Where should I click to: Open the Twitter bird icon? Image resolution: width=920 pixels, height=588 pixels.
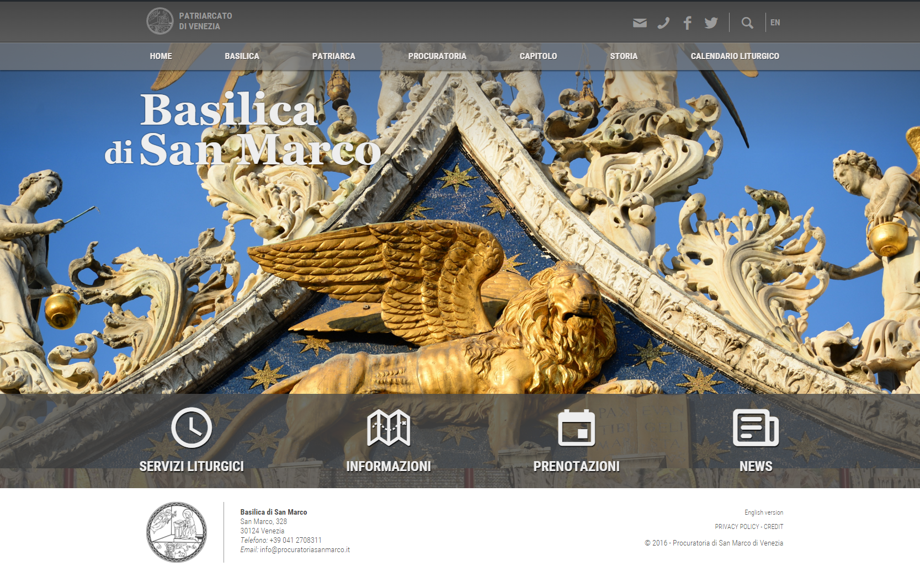711,23
